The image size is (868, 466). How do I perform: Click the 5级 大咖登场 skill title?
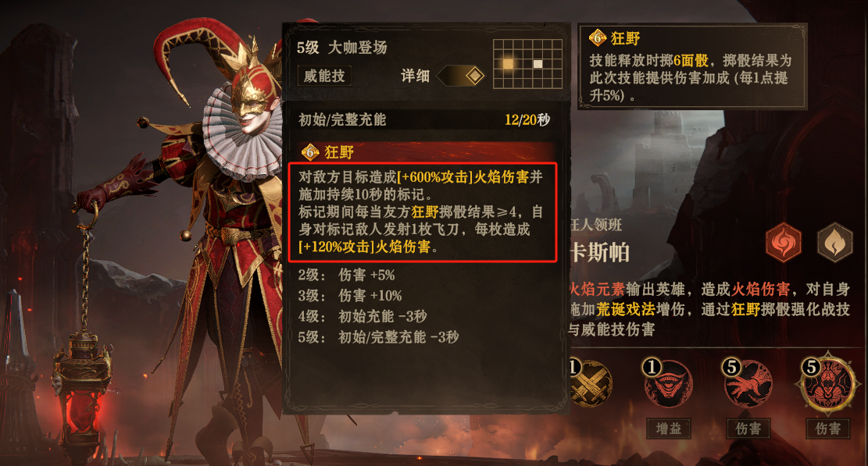click(341, 48)
